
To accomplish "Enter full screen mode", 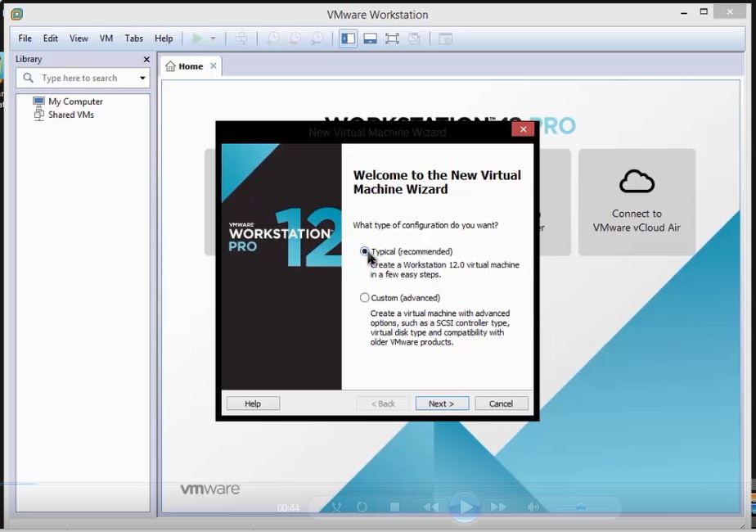I will click(x=392, y=38).
